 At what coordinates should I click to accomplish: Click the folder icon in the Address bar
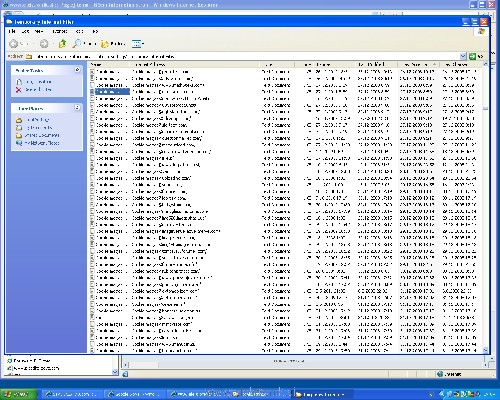pyautogui.click(x=29, y=56)
